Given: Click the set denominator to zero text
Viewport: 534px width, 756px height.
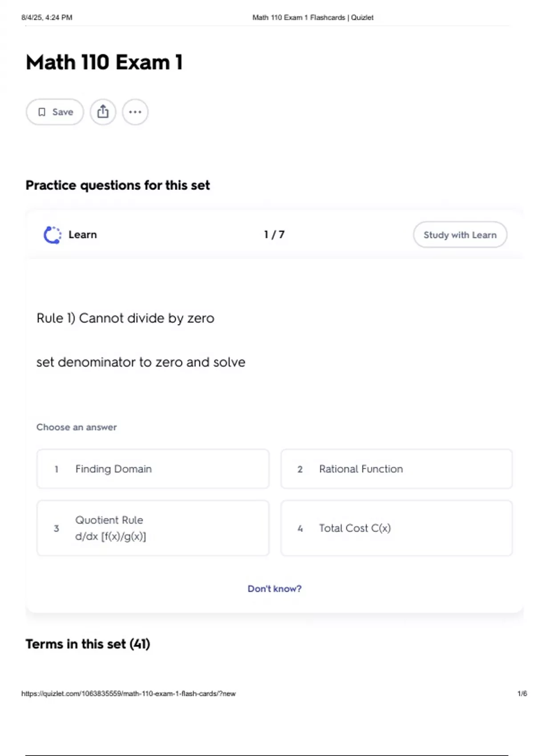Looking at the screenshot, I should [x=141, y=362].
